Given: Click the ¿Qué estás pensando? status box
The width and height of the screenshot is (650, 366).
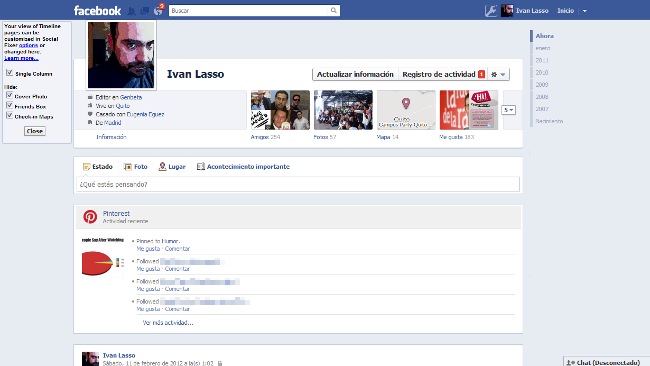Looking at the screenshot, I should 298,184.
